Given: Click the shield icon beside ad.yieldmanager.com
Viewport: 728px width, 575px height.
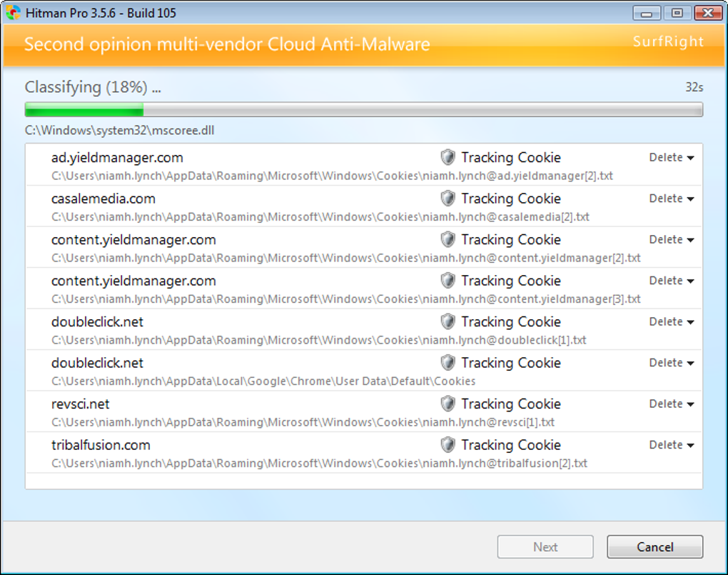Looking at the screenshot, I should (x=448, y=157).
